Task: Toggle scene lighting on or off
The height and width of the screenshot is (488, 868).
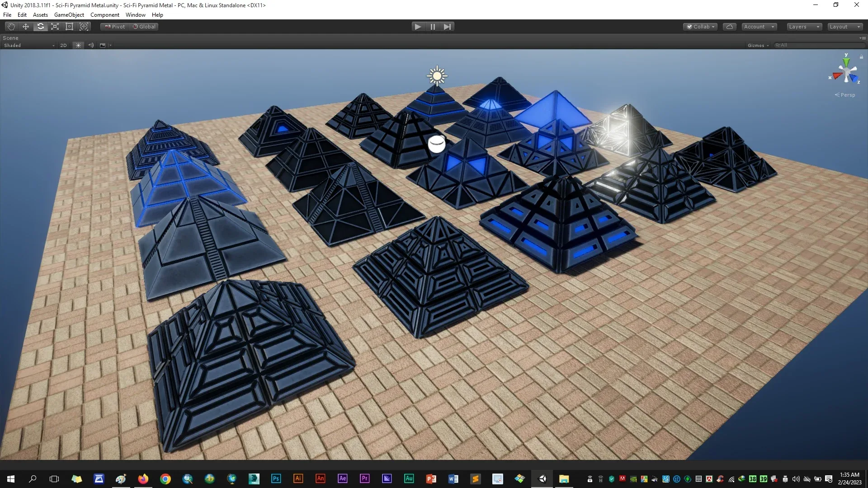Action: pos(78,45)
